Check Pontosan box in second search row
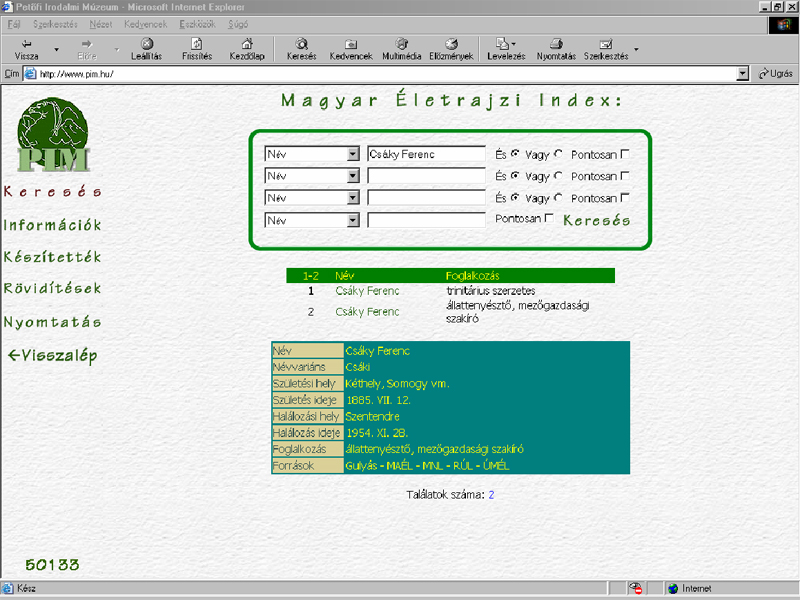Viewport: 800px width, 600px height. coord(625,176)
